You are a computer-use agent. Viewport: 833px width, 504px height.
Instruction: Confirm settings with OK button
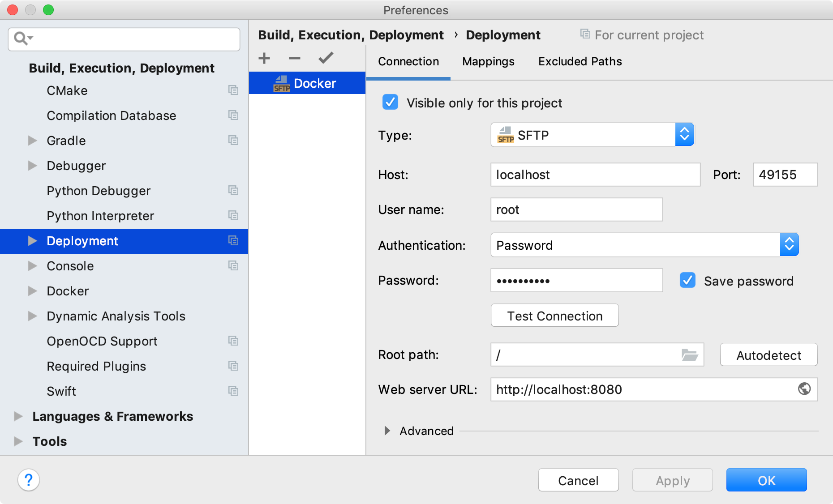(x=766, y=480)
